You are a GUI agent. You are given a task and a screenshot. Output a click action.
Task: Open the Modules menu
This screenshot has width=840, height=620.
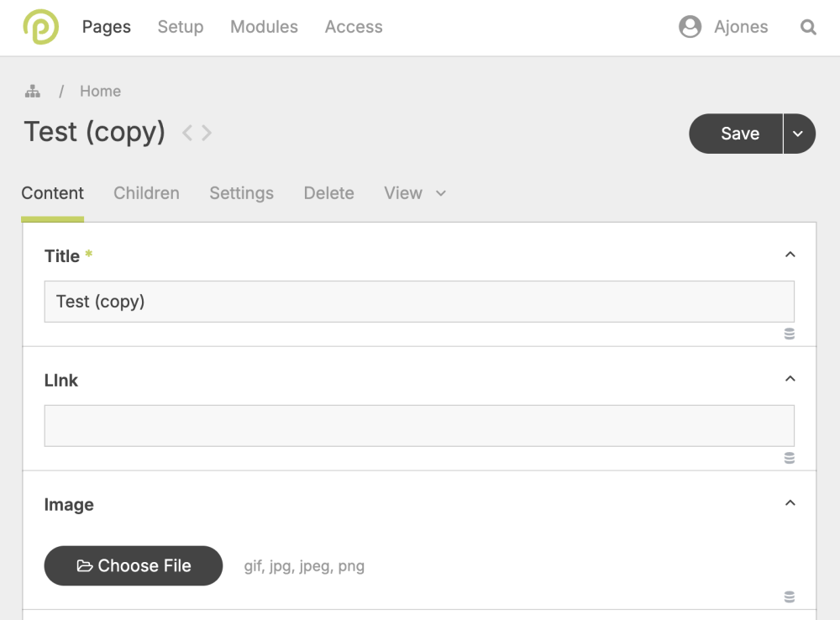tap(264, 27)
